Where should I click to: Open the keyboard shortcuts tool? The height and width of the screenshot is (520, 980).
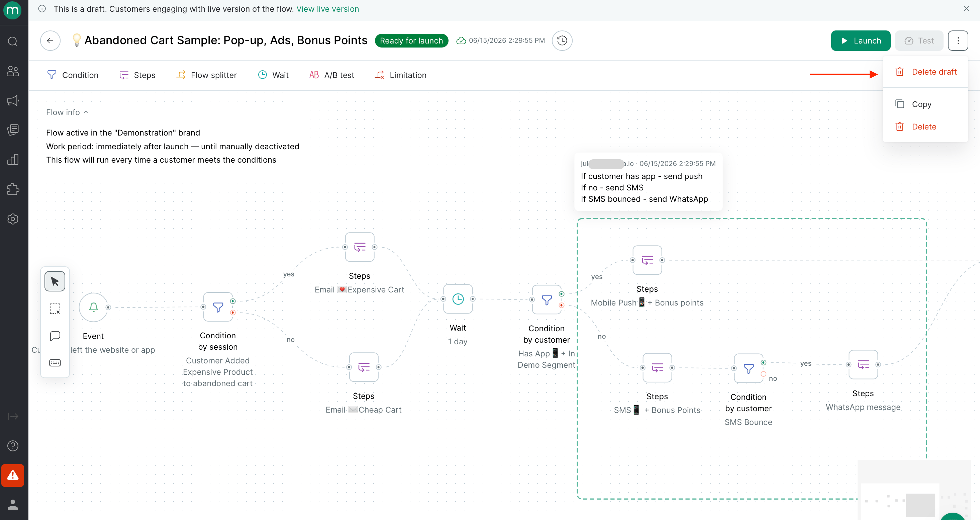(55, 363)
